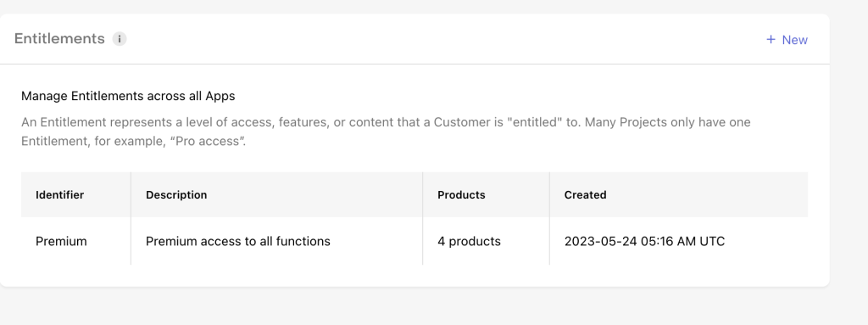Click the word 'products' in the Products cell
The height and width of the screenshot is (325, 868).
coord(475,241)
